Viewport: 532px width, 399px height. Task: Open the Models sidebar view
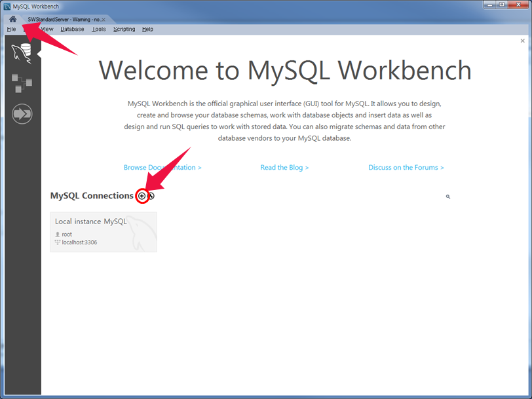[22, 83]
